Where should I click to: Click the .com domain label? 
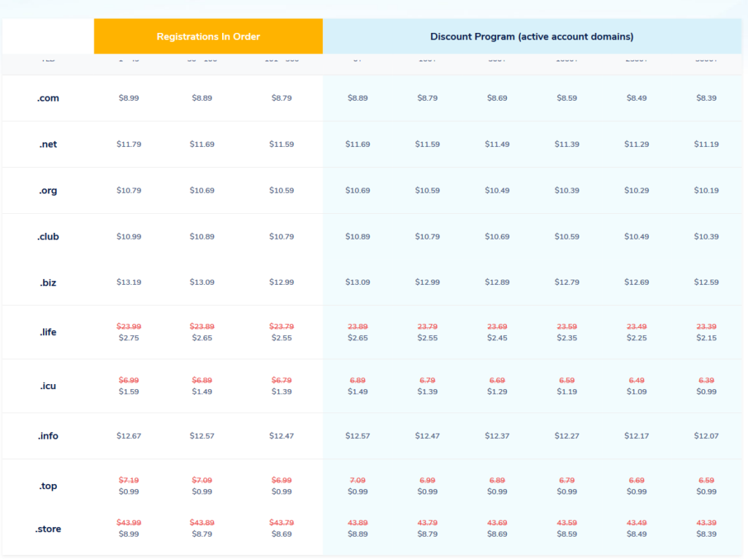48,98
